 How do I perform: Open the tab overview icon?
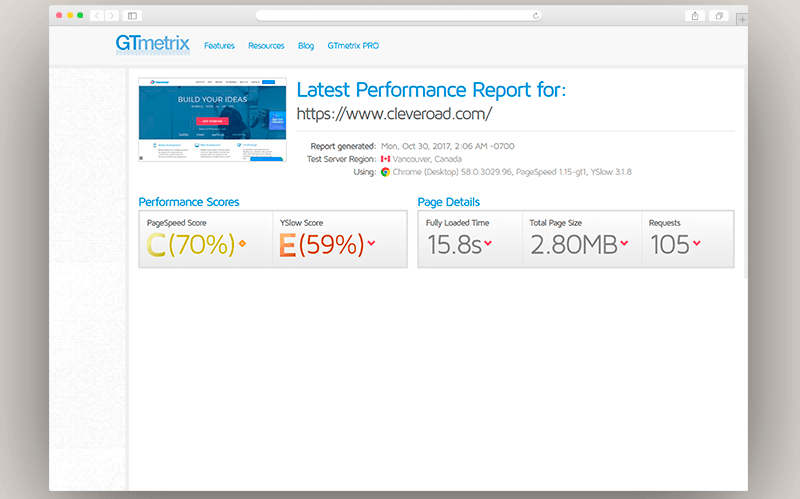719,16
